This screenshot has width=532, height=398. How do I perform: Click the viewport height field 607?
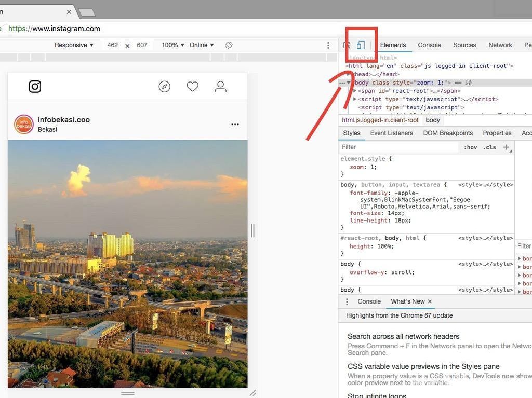pyautogui.click(x=142, y=45)
